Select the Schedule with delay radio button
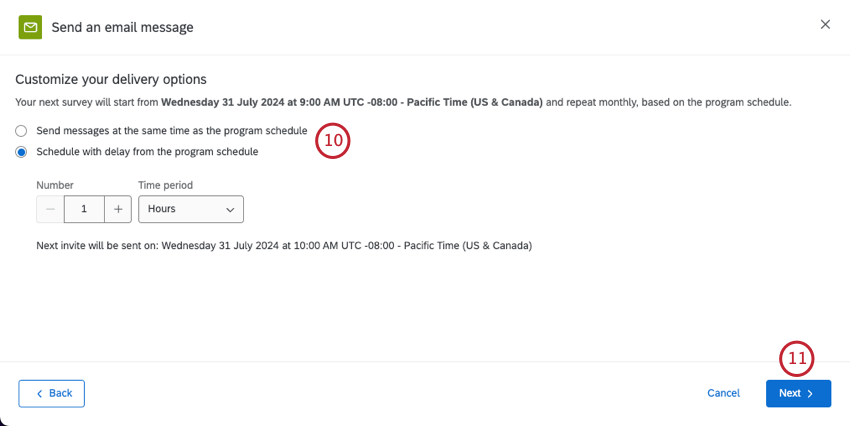Screen dimensions: 850x426 point(21,152)
